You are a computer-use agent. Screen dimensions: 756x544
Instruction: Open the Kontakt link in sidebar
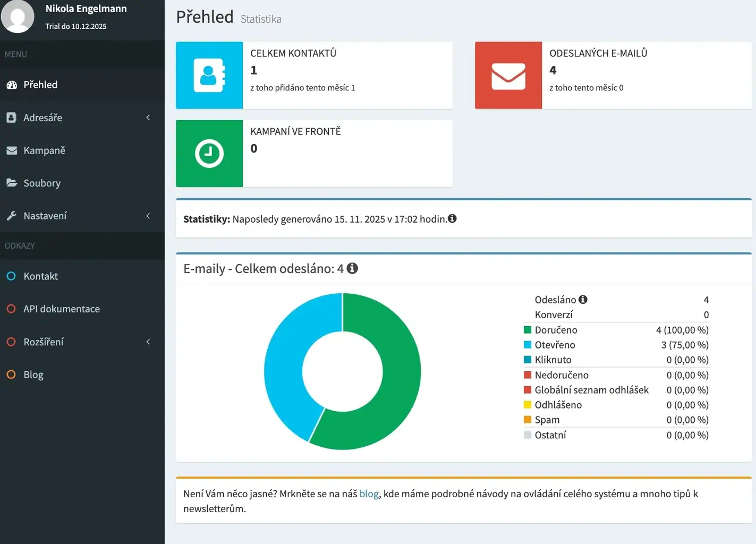tap(40, 276)
